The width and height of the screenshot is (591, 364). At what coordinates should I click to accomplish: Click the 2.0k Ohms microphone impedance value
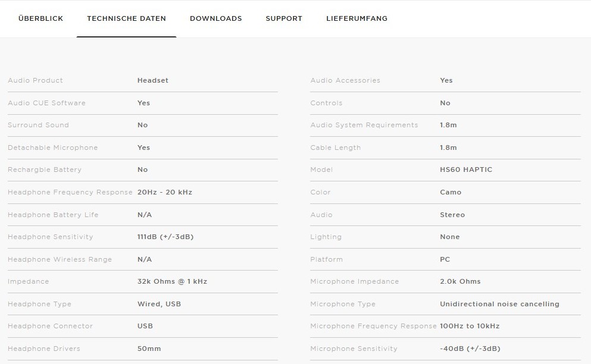460,281
